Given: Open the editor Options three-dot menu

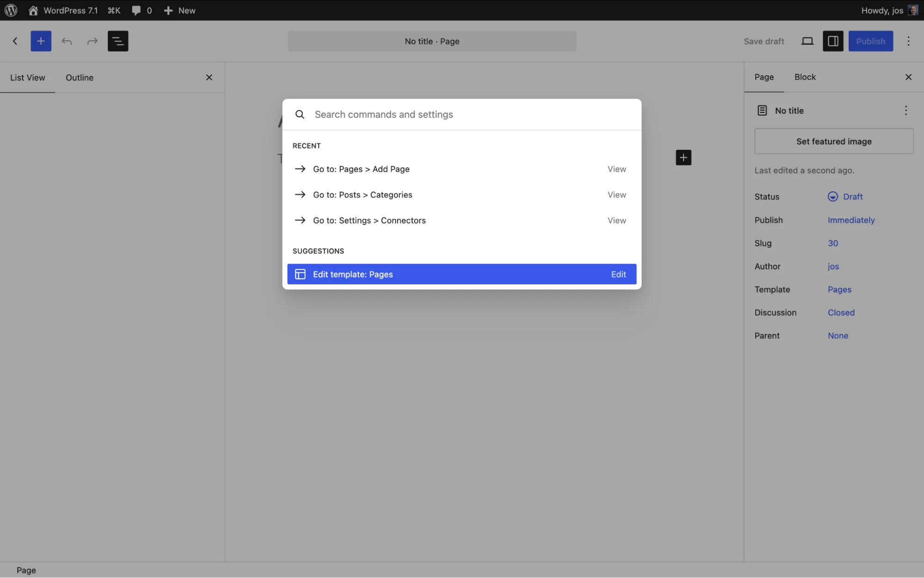Looking at the screenshot, I should (908, 41).
